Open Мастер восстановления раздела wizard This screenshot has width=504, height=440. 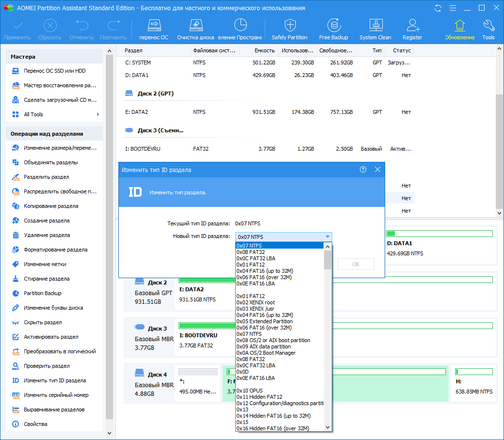pos(54,85)
